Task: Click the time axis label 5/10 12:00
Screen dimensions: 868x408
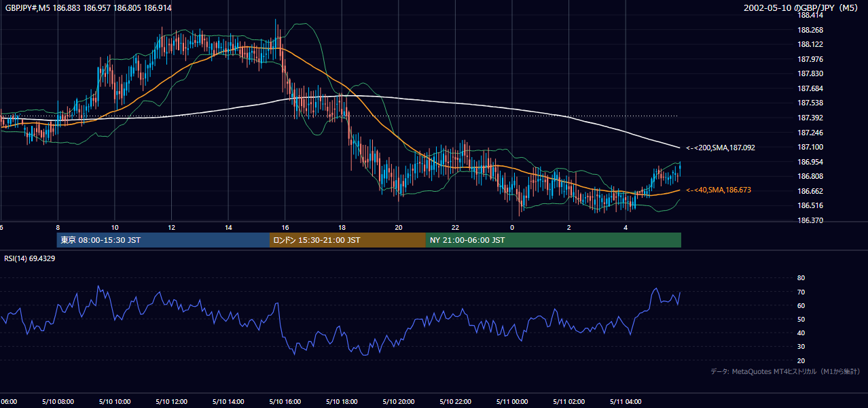Action: click(x=171, y=402)
